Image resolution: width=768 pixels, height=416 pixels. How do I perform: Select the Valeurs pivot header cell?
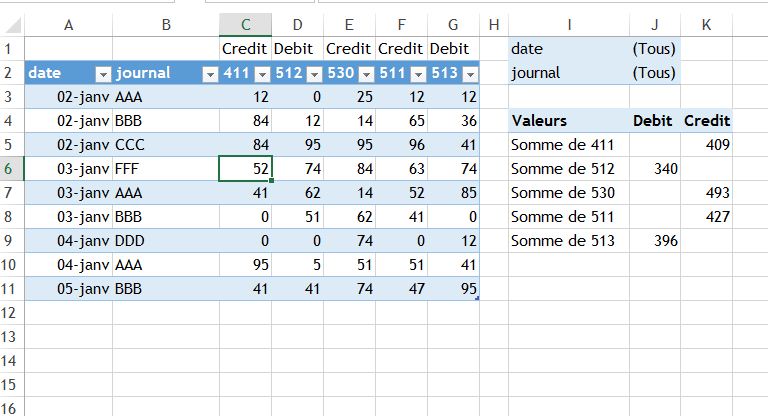(569, 121)
